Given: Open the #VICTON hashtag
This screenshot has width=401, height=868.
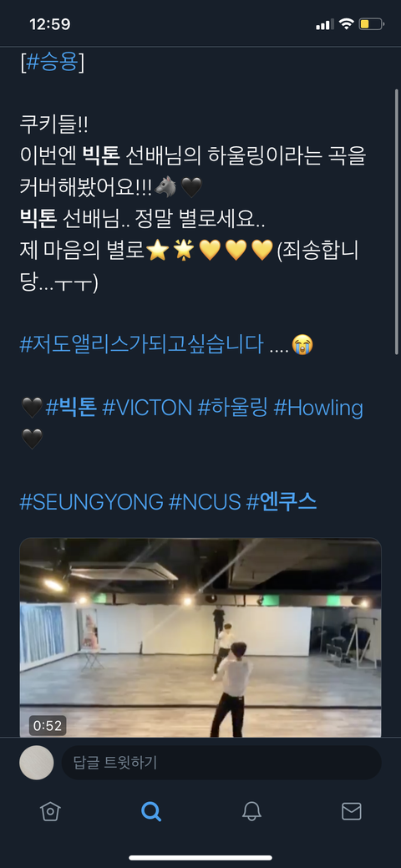Looking at the screenshot, I should 147,409.
